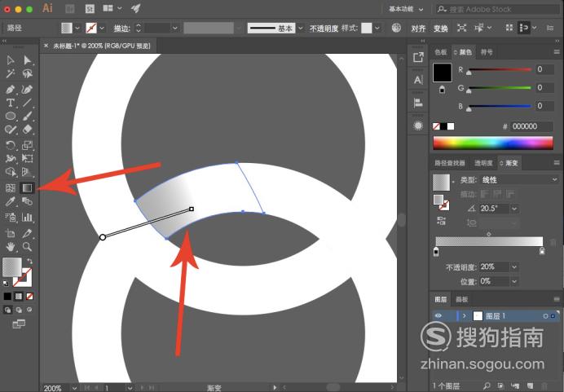Expand 图层 1 layer contents
Viewport: 564px width, 392px height.
click(465, 315)
